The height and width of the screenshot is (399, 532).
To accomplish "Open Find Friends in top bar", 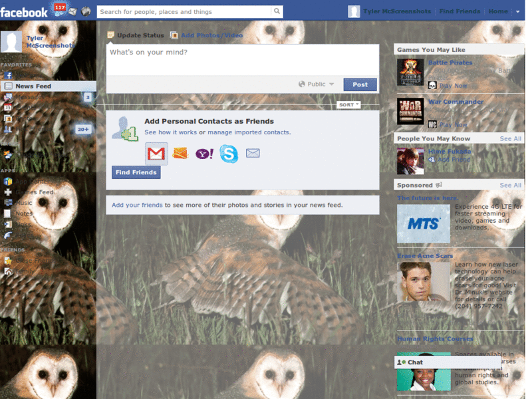I will 460,11.
